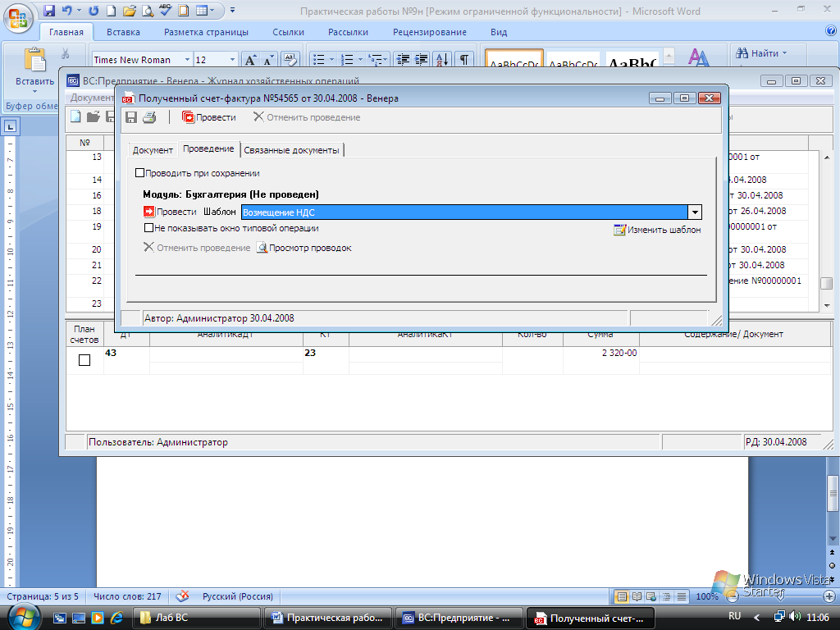Open the numbered list style dropdown arrow
Image resolution: width=840 pixels, height=630 pixels.
(x=360, y=59)
